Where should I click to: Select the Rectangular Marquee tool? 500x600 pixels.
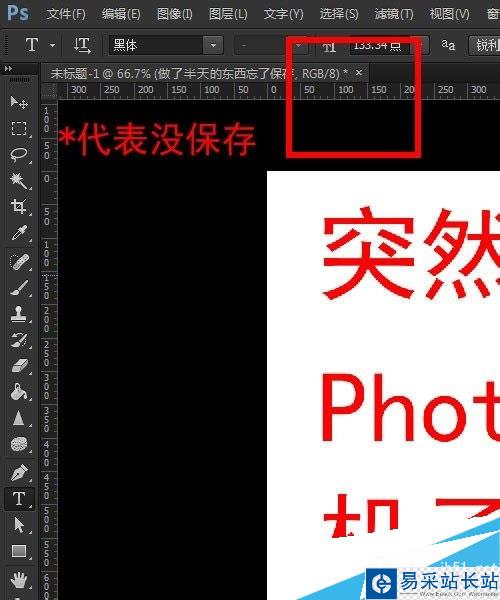[18, 129]
